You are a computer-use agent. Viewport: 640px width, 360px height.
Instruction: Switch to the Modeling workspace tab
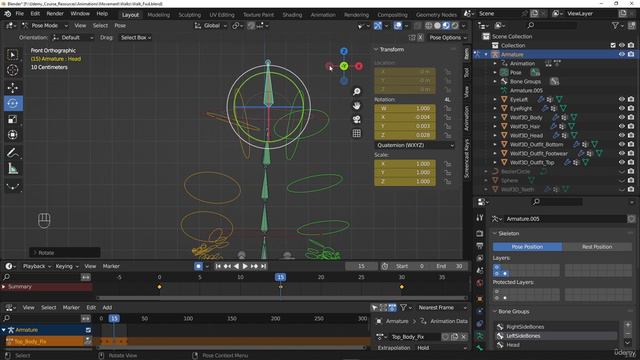[x=158, y=15]
